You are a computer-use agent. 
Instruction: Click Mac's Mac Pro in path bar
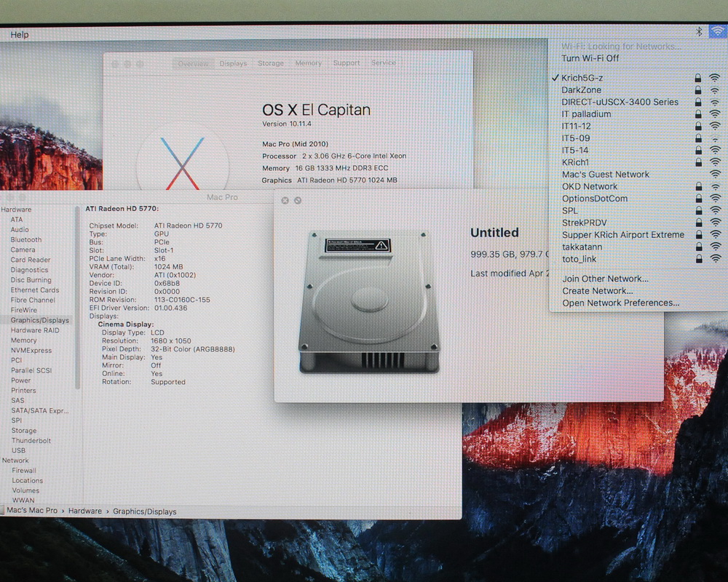click(32, 511)
